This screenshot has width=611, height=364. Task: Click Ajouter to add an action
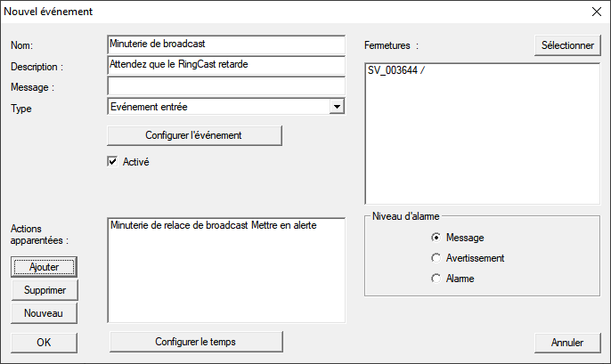point(45,266)
